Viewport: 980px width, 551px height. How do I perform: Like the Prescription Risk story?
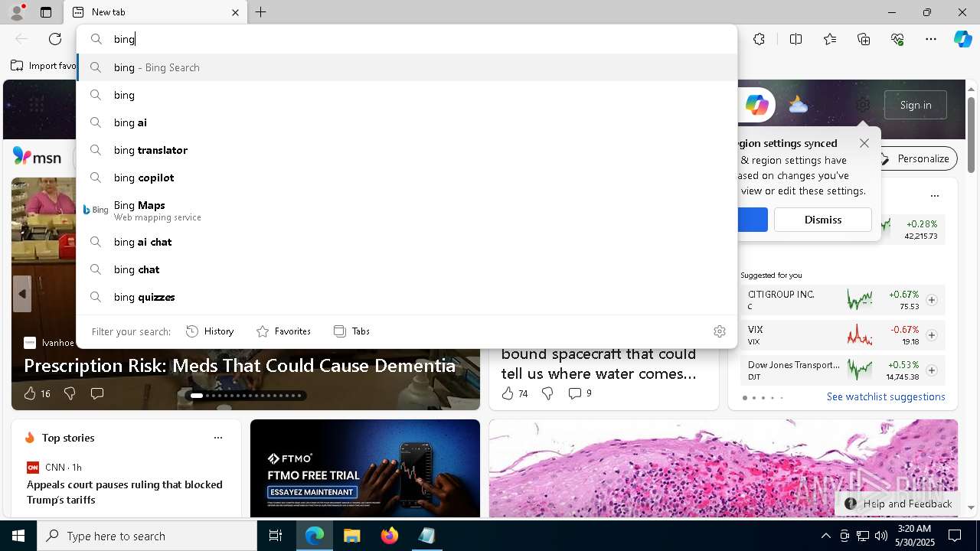(36, 393)
